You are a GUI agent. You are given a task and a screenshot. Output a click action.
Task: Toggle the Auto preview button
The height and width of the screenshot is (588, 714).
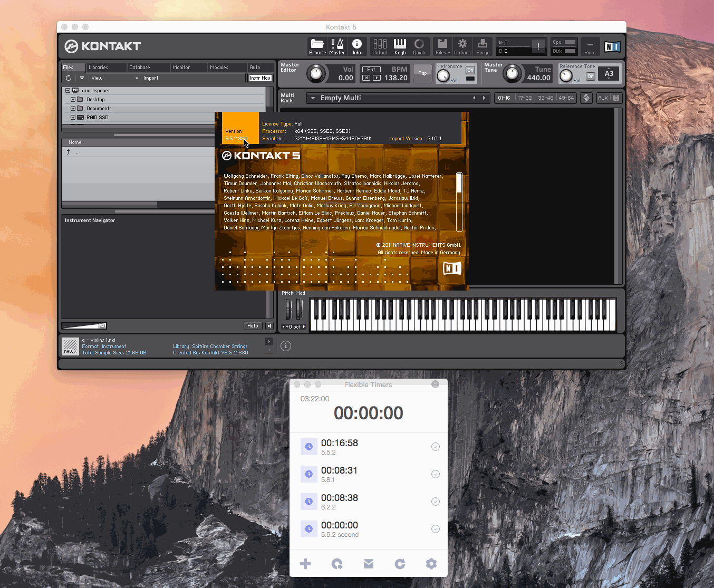253,326
